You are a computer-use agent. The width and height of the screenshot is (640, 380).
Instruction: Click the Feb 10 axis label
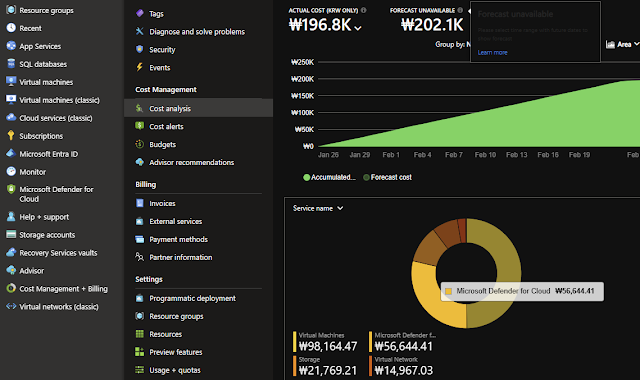pos(485,155)
